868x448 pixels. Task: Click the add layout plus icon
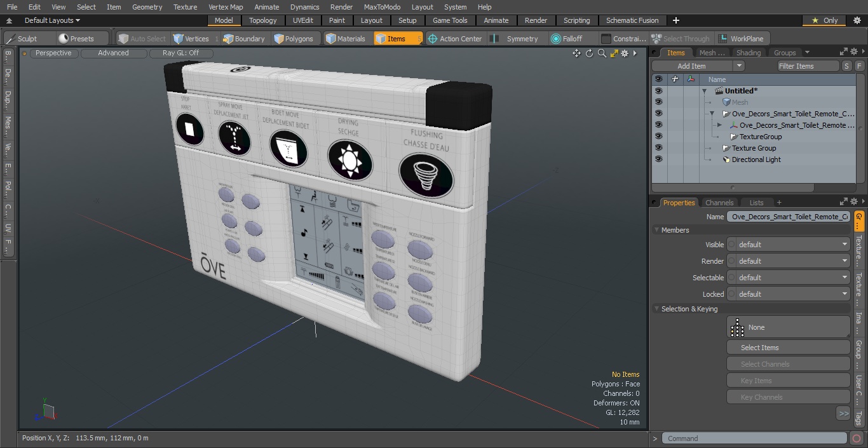[676, 20]
